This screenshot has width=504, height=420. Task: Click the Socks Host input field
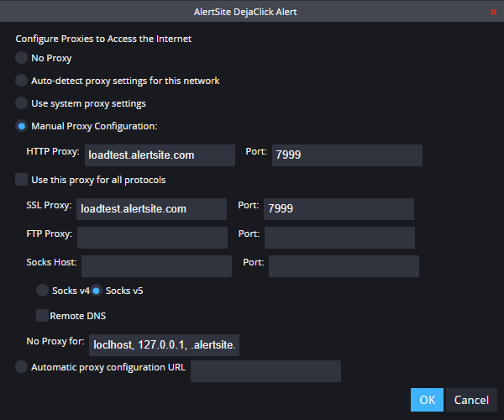(156, 266)
